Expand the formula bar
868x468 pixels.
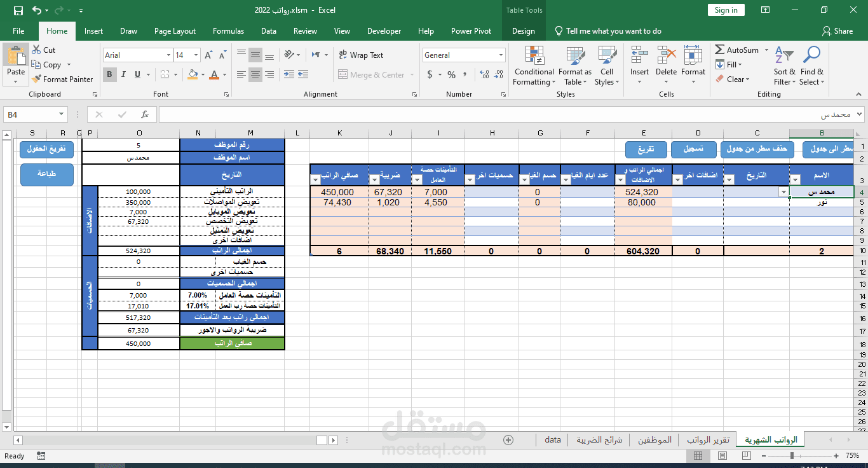pyautogui.click(x=860, y=114)
